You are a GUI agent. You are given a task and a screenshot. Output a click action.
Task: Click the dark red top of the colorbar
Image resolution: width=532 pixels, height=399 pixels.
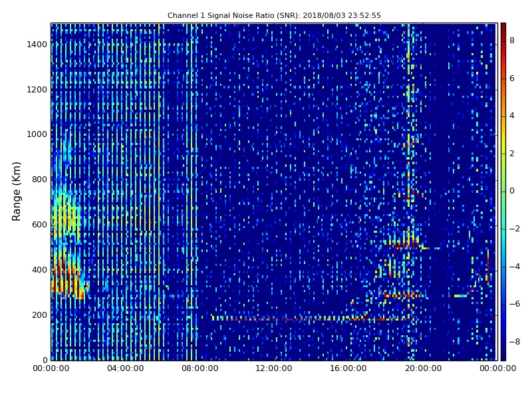tap(503, 27)
